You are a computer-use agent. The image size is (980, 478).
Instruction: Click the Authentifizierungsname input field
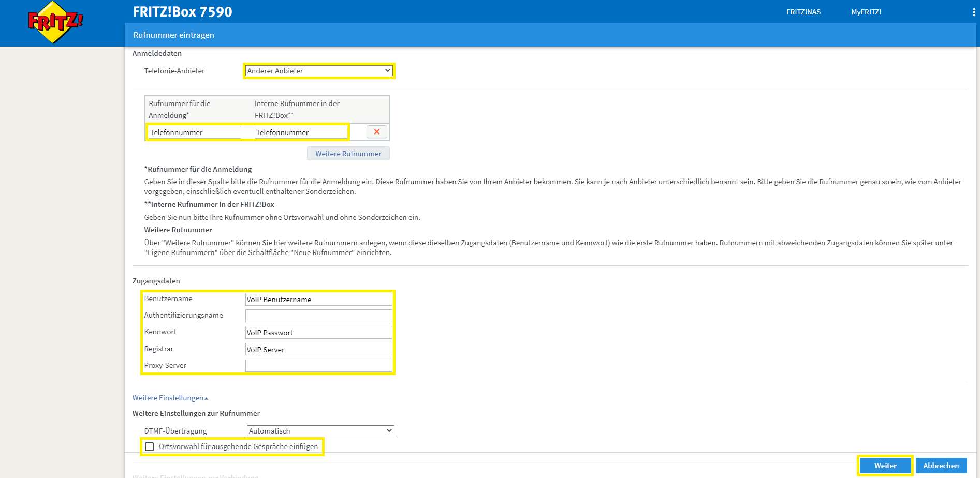click(x=319, y=316)
